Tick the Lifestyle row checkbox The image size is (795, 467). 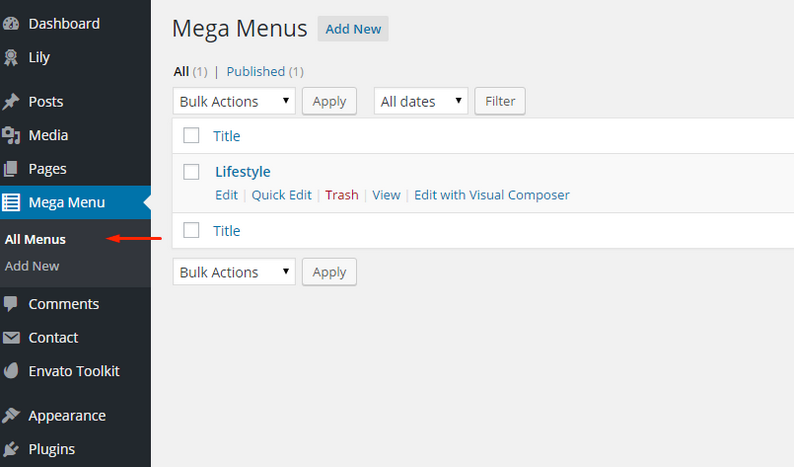pos(191,172)
